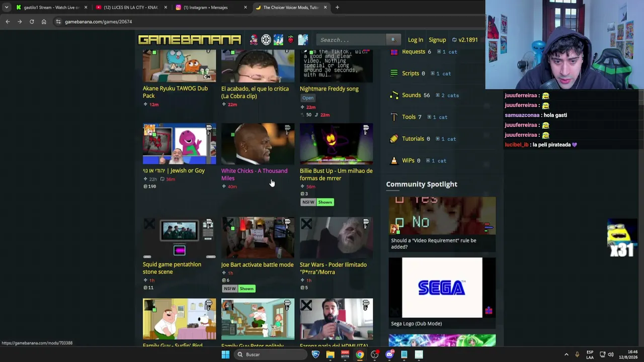Open the Billie Bust Up thumbnail
Viewport: 644px width, 362px height.
click(x=336, y=144)
